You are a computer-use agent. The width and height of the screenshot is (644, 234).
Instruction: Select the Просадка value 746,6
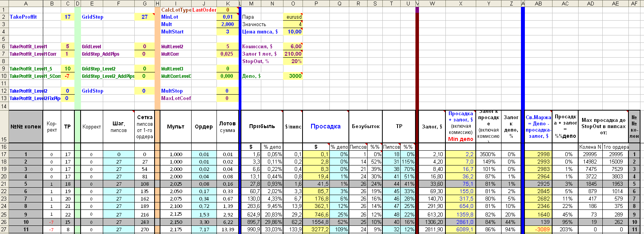pyautogui.click(x=316, y=215)
